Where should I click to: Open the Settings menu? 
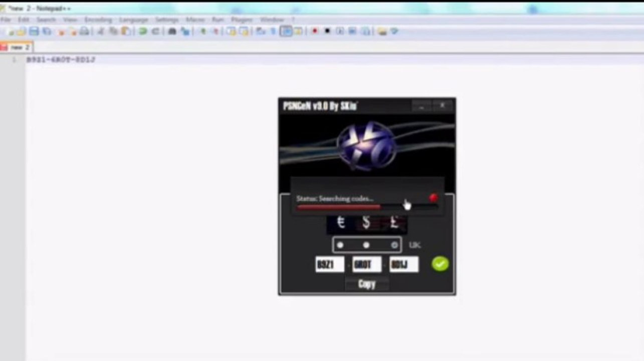(x=167, y=20)
